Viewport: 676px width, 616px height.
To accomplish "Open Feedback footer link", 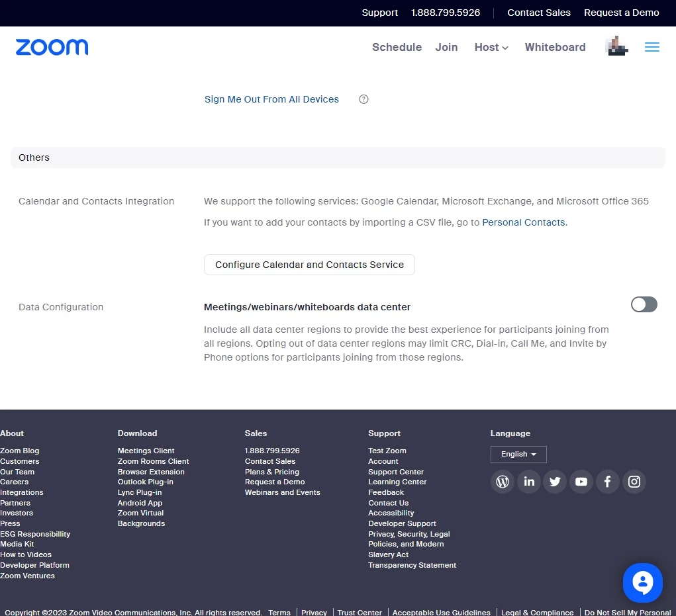I will [386, 492].
